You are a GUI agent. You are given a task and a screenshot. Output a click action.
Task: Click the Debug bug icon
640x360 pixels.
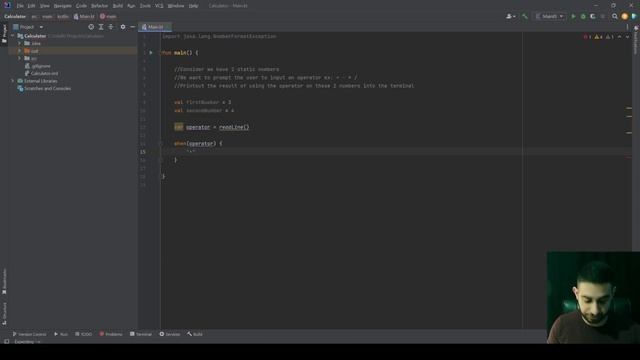coord(583,17)
